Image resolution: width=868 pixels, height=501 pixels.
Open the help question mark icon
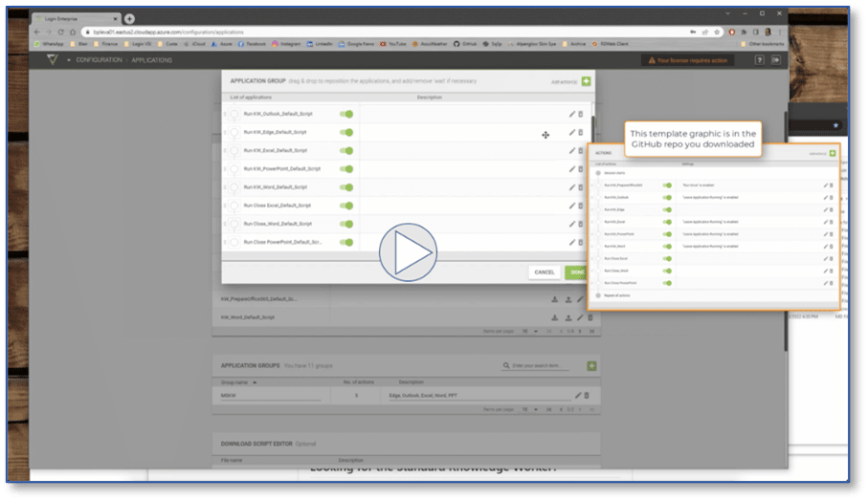tap(760, 59)
